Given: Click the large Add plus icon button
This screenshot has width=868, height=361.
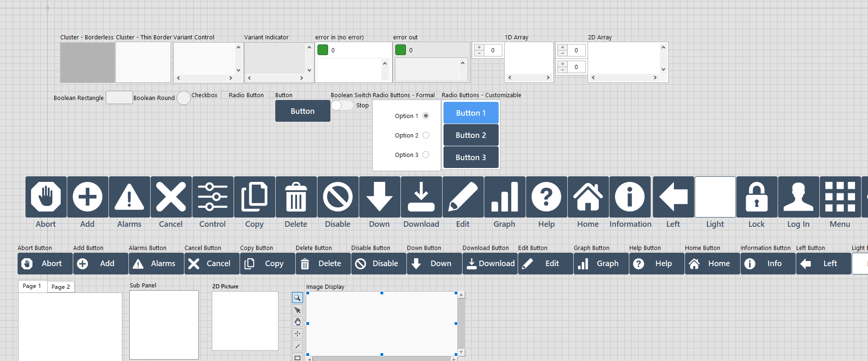Looking at the screenshot, I should (88, 197).
